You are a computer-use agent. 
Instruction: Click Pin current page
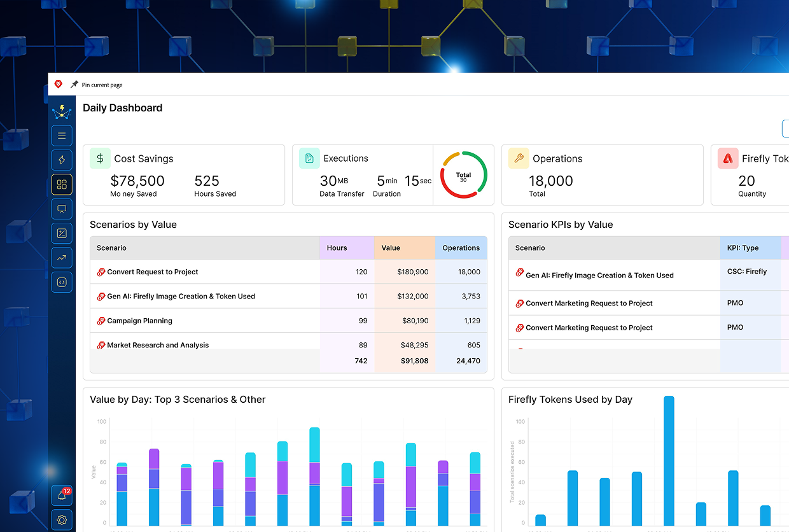pyautogui.click(x=101, y=85)
